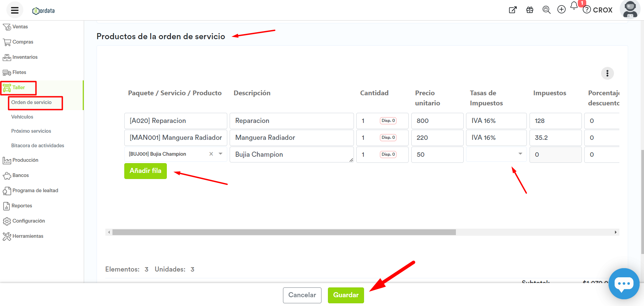Open the gift box icon
The height and width of the screenshot is (306, 644).
530,10
